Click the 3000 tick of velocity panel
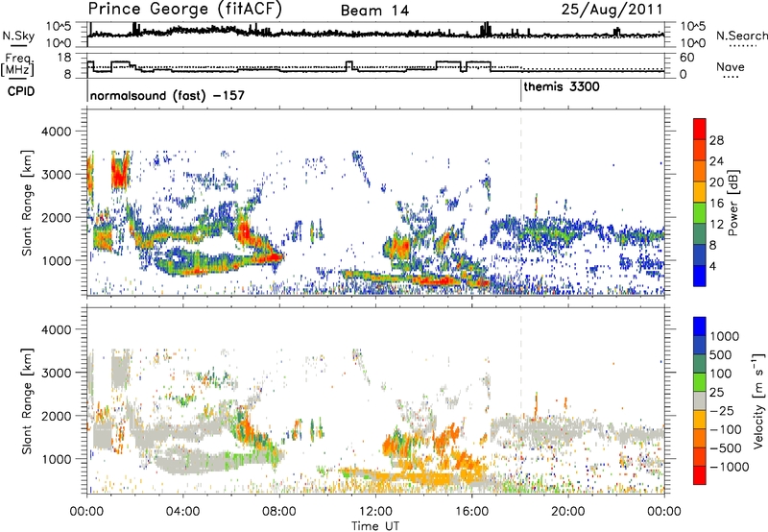Viewport: 768px width, 532px height. pyautogui.click(x=56, y=373)
